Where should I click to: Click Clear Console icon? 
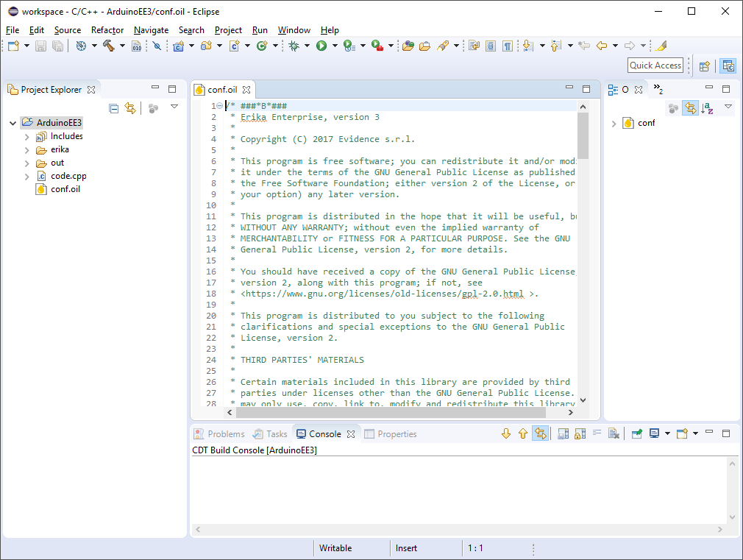tap(614, 433)
